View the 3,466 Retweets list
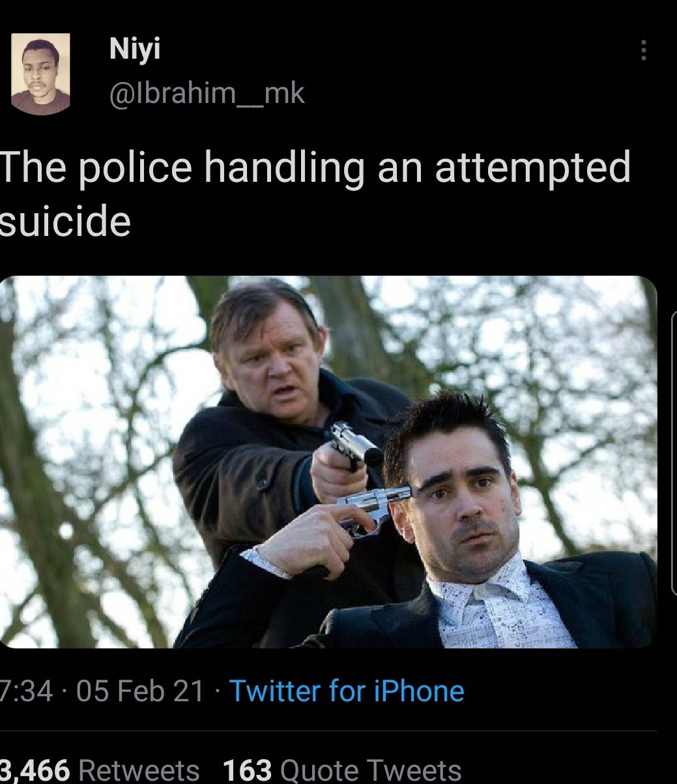 (100, 770)
